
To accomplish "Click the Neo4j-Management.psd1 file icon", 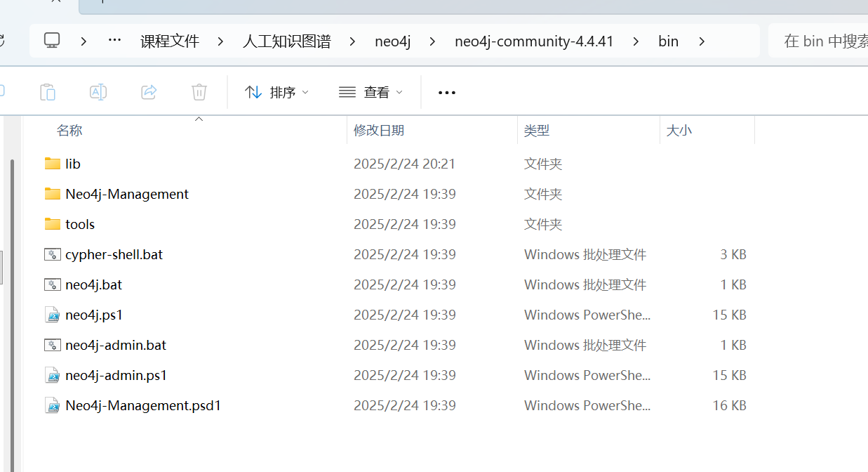I will pos(52,405).
